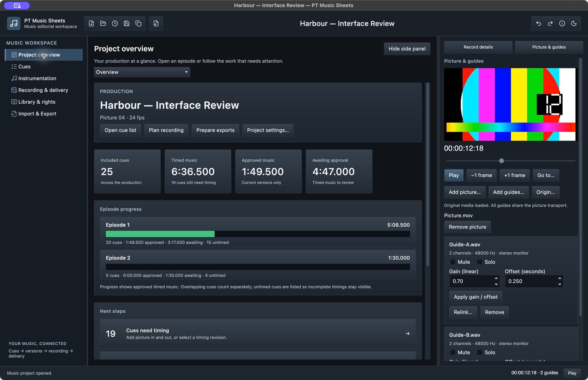
Task: Open Library & rights section
Action: tap(44, 102)
